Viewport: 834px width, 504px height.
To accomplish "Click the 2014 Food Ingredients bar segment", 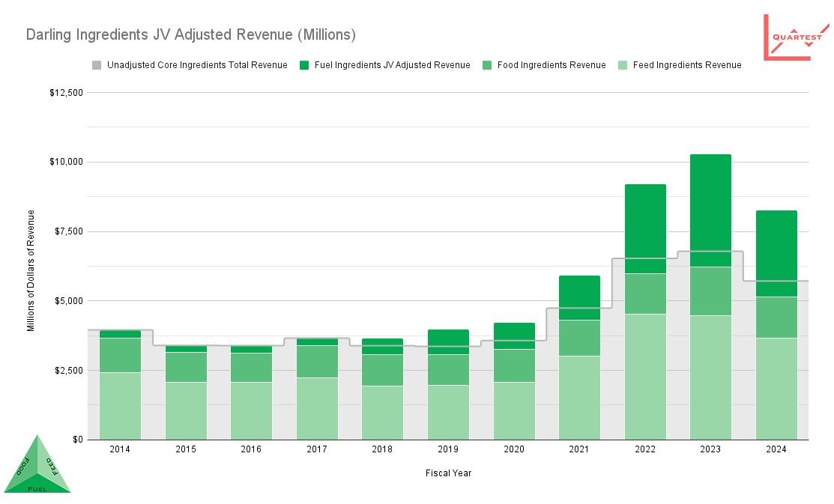I will (120, 355).
